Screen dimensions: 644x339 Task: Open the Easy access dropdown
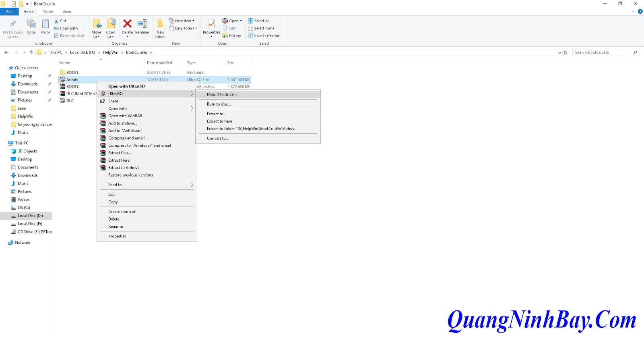[x=183, y=28]
